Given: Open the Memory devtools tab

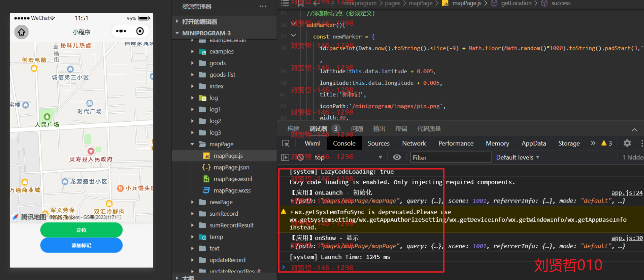Looking at the screenshot, I should pos(497,143).
